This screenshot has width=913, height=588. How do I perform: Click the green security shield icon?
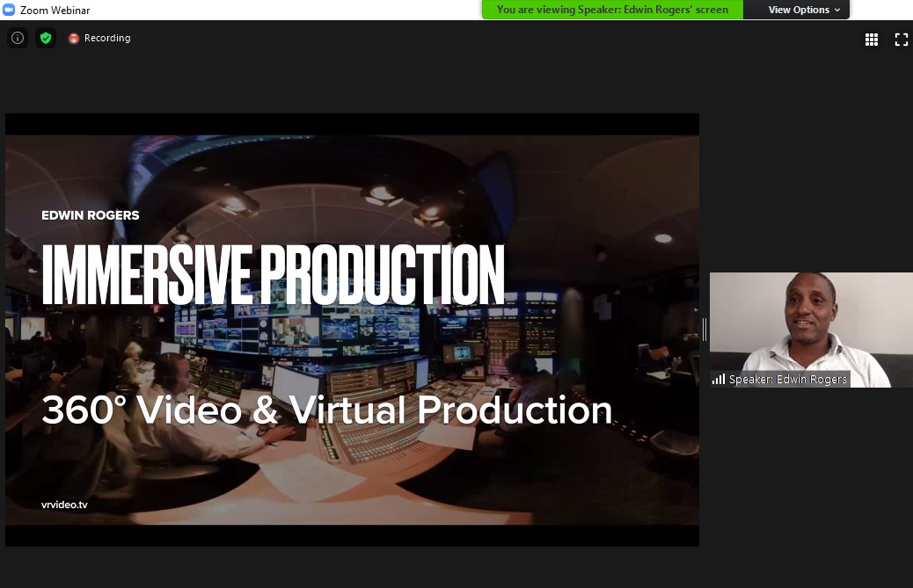coord(46,38)
